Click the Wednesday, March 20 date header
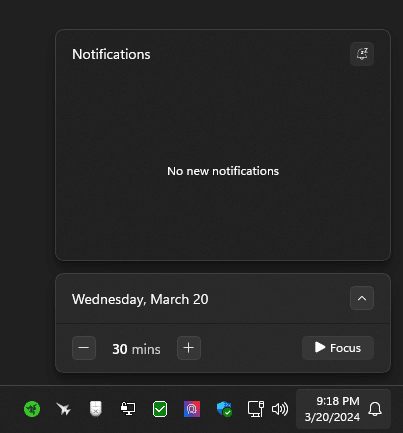The height and width of the screenshot is (433, 403). pyautogui.click(x=140, y=299)
